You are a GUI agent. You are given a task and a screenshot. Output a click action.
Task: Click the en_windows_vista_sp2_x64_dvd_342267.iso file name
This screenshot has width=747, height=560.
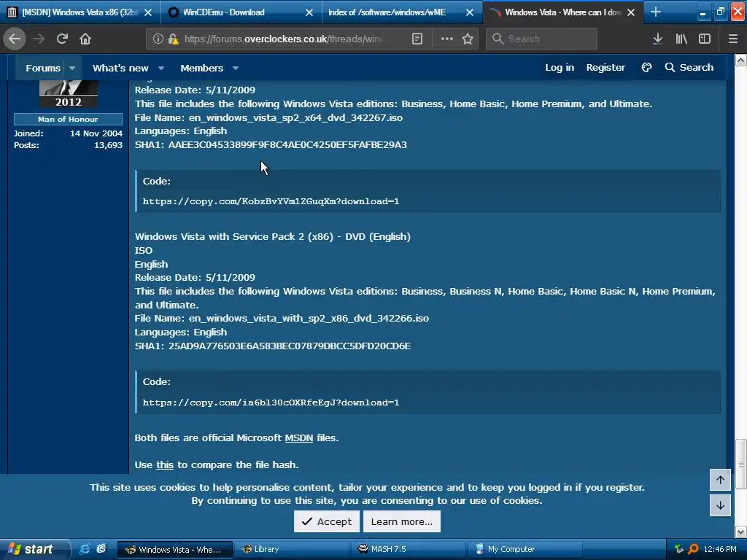(x=295, y=117)
